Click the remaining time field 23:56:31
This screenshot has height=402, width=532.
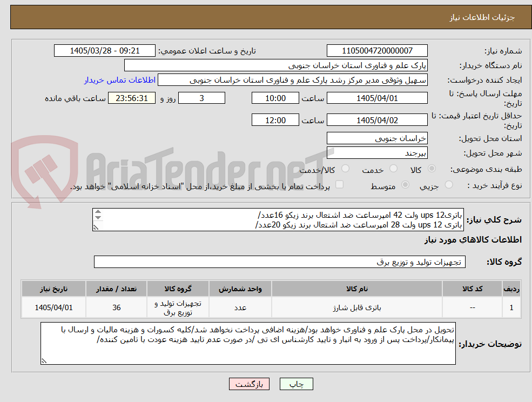[x=132, y=98]
